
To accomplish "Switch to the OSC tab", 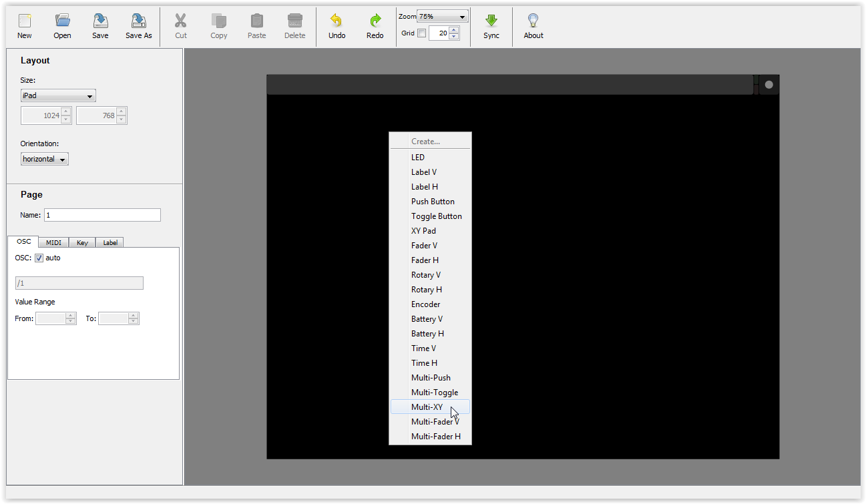I will [x=23, y=242].
